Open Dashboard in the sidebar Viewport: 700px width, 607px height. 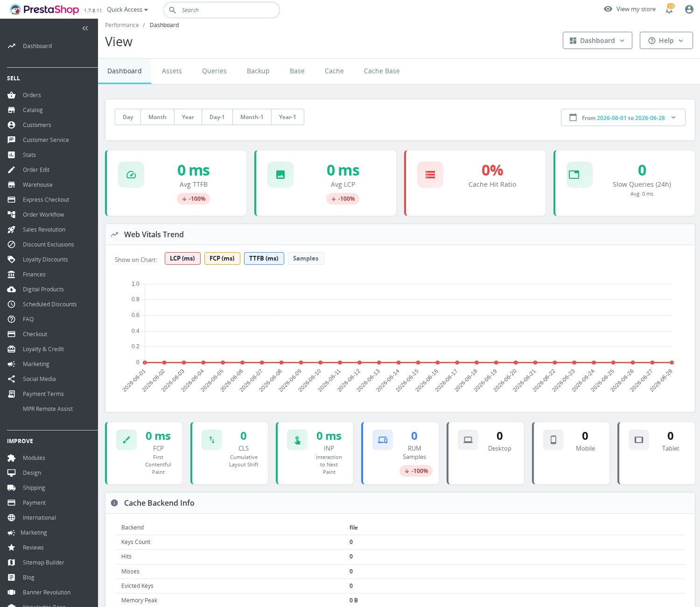click(x=37, y=46)
